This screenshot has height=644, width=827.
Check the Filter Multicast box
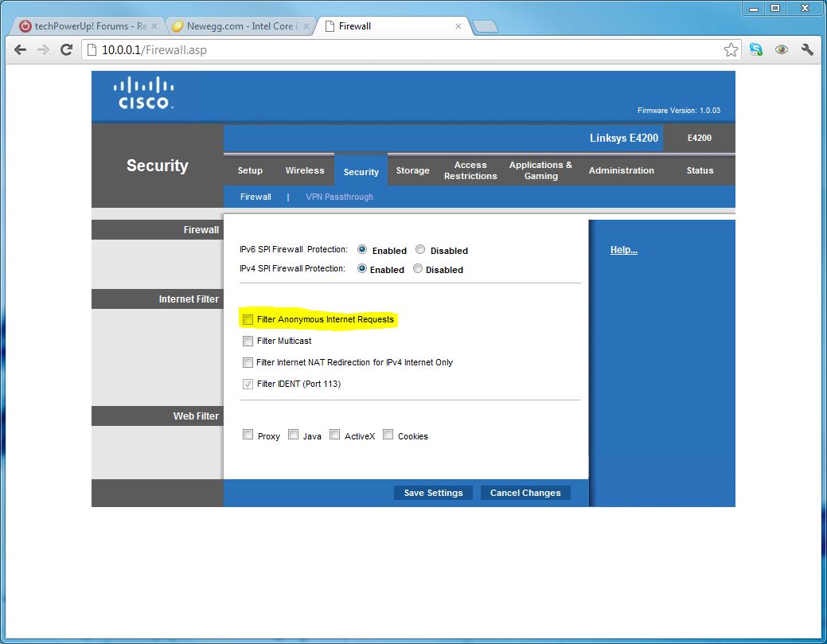[x=248, y=342]
